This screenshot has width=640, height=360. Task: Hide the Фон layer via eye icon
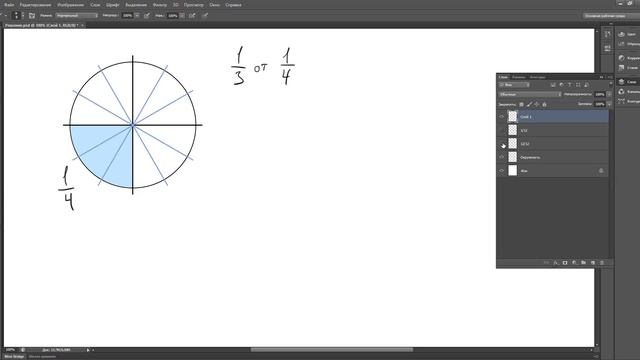pos(502,171)
